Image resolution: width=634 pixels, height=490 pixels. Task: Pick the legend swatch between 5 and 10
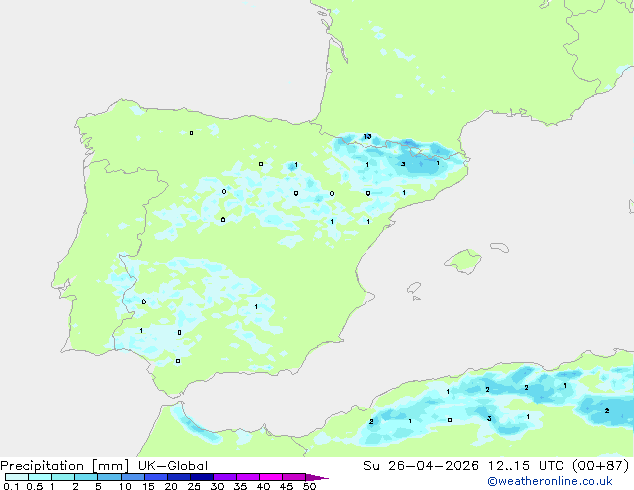click(x=109, y=477)
